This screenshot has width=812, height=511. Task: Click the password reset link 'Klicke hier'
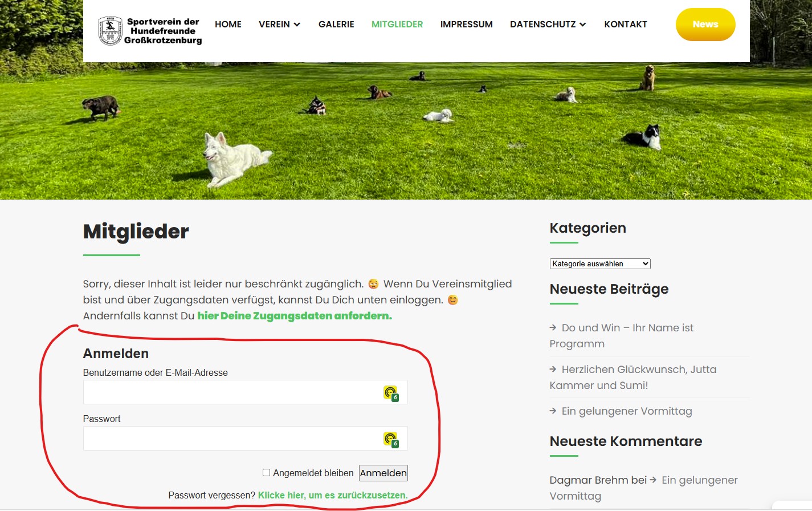(333, 496)
